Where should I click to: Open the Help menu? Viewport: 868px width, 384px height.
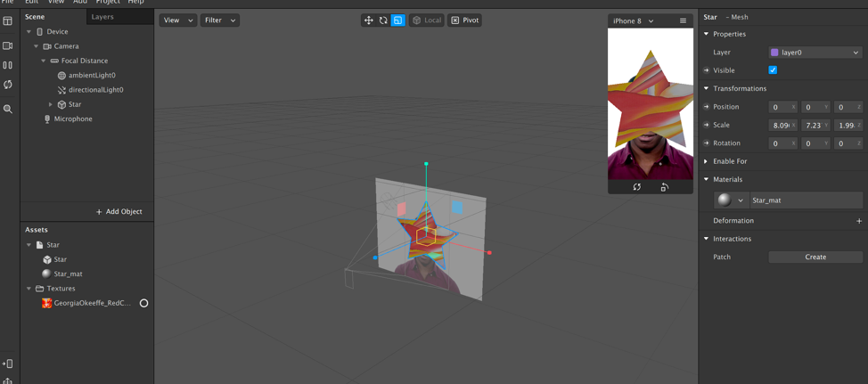click(x=136, y=2)
